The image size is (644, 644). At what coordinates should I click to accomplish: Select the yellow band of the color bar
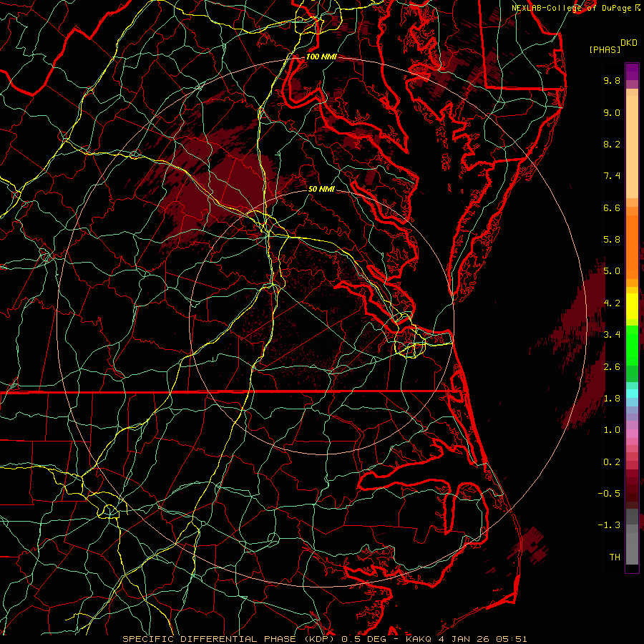point(632,306)
